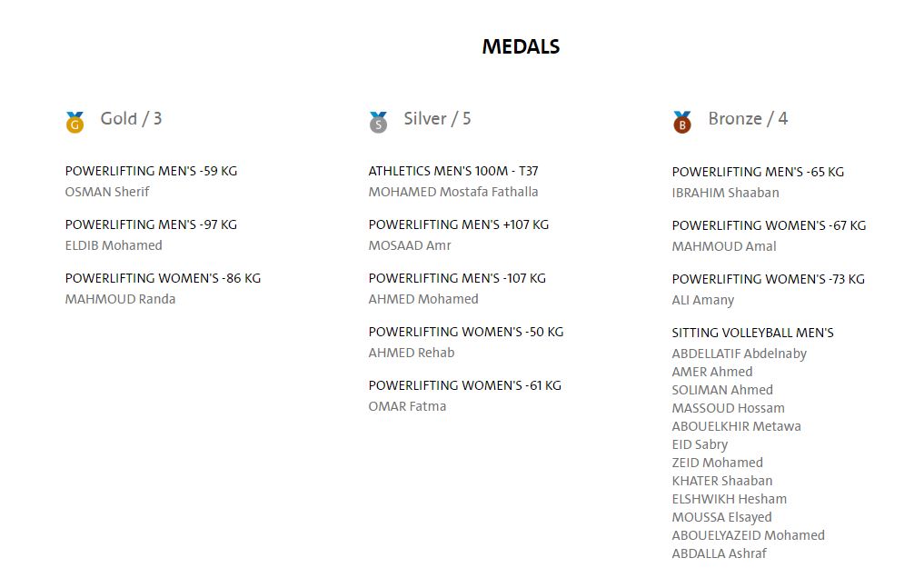Viewport: 924px width, 588px height.
Task: Select Powerlifting Men's +107 KG event
Action: coord(458,224)
